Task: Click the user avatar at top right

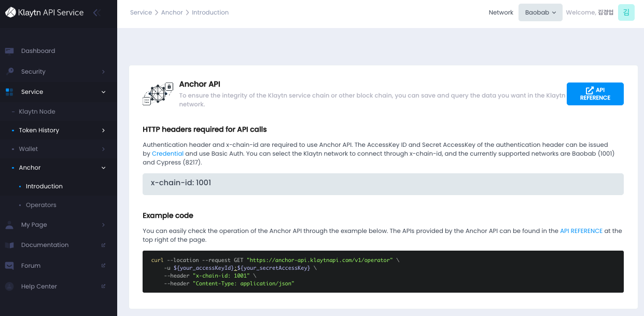Action: [626, 12]
